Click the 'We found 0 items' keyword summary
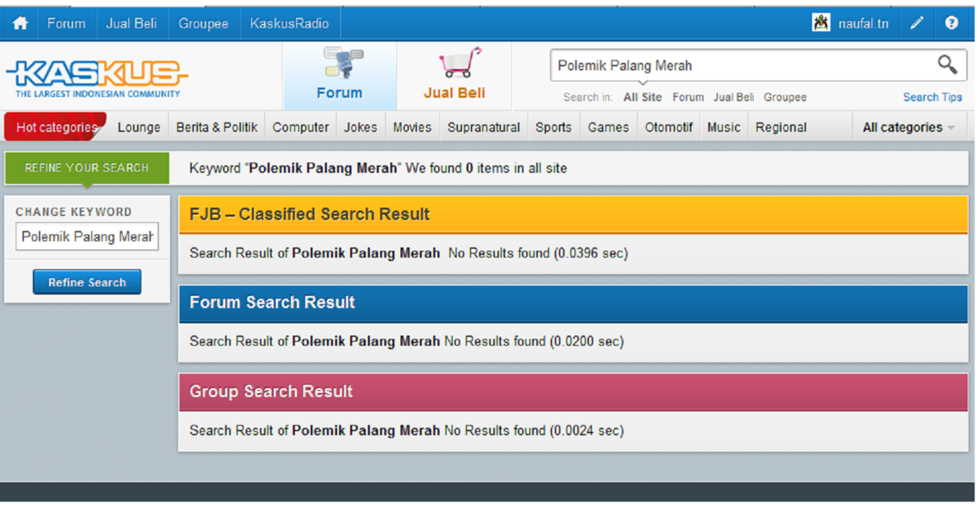The height and width of the screenshot is (505, 980). (378, 168)
